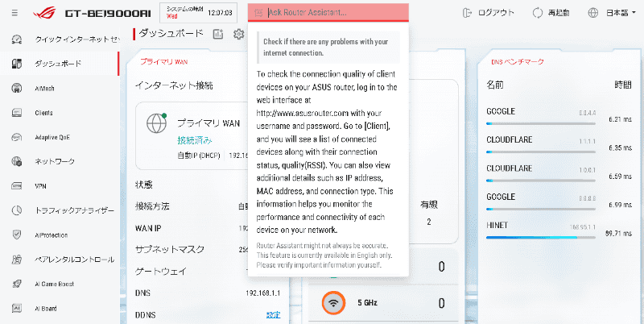Screen dimensions: 644x324
Task: Click the 有線 label
Action: [429, 205]
